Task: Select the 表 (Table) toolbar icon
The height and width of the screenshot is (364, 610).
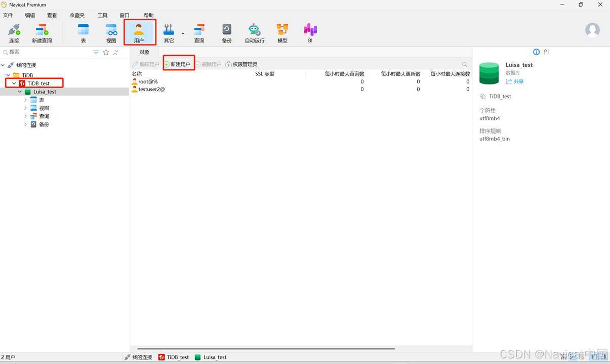Action: (84, 33)
